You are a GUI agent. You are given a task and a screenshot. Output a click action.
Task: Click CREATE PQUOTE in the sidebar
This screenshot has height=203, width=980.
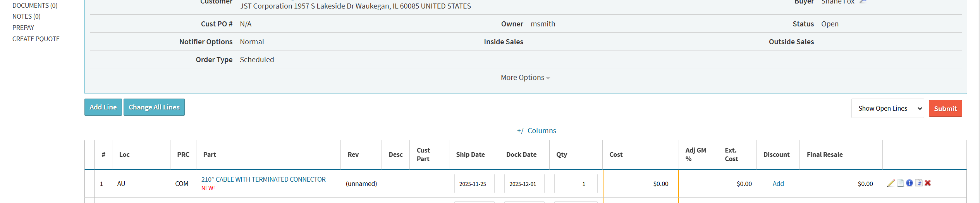point(36,39)
